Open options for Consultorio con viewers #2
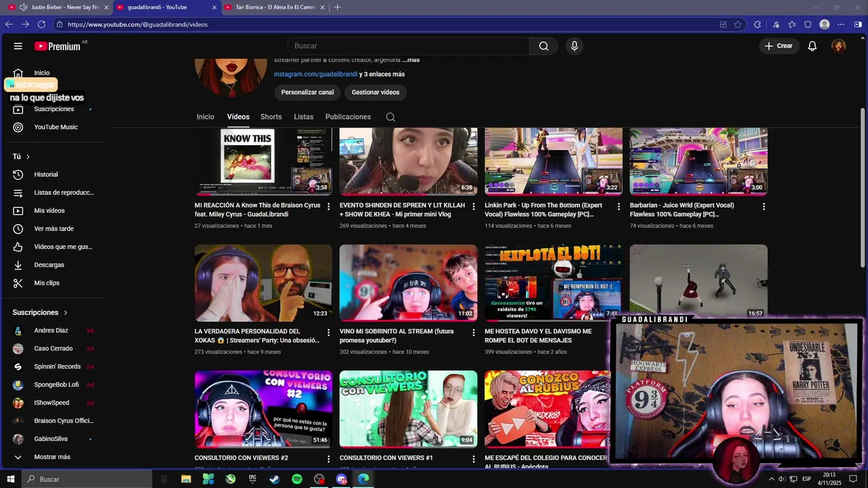 [329, 459]
